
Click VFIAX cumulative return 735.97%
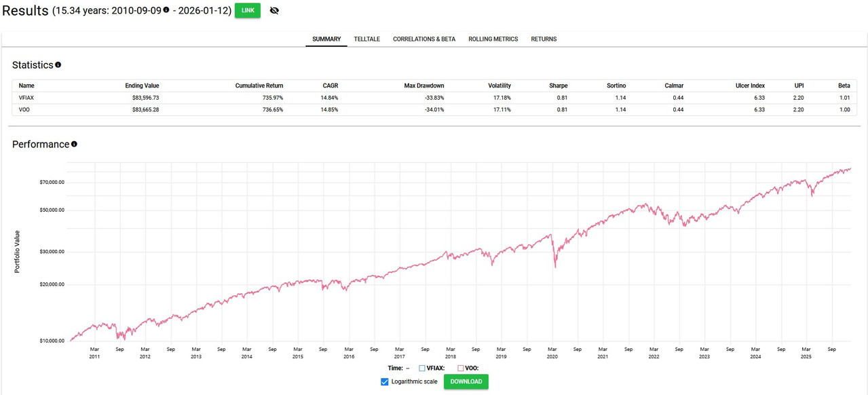pyautogui.click(x=272, y=98)
